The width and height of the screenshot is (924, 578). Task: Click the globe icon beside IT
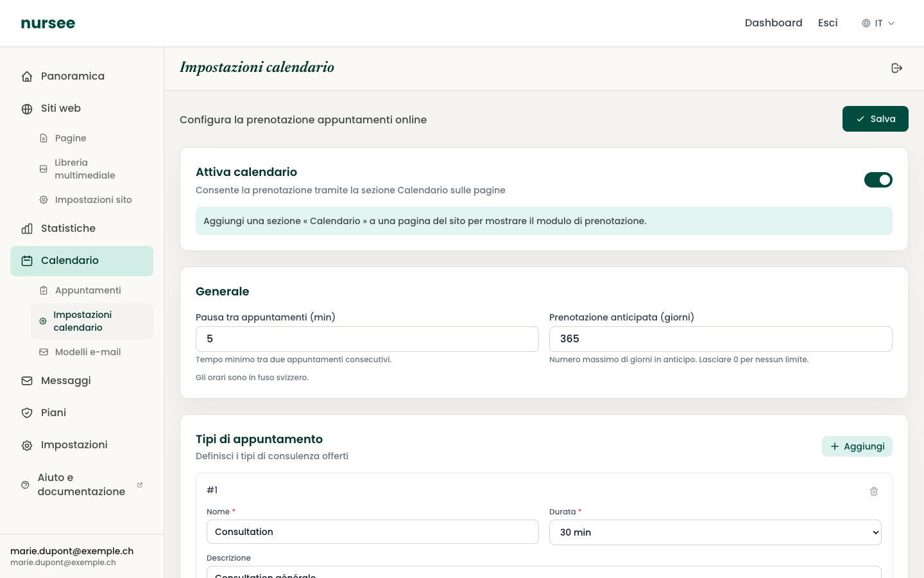866,23
